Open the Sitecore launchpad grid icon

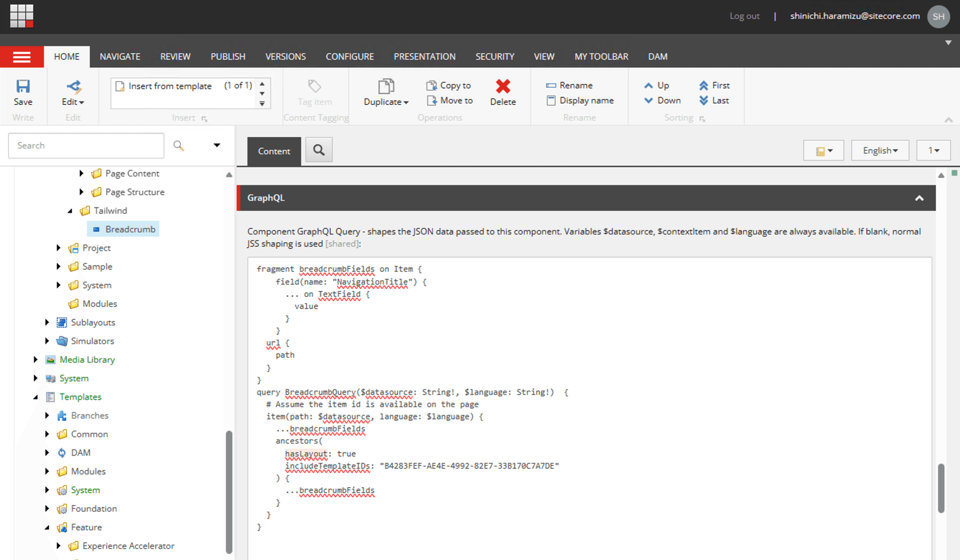21,16
